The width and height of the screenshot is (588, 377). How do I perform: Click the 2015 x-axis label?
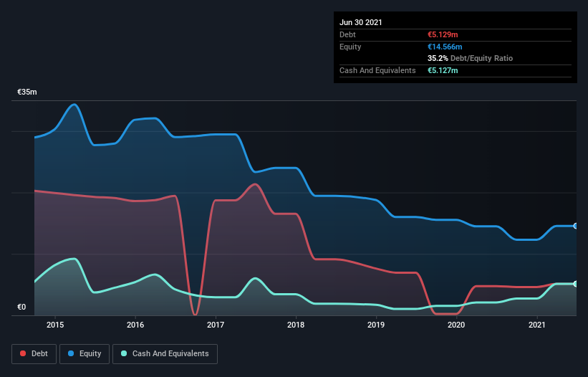pos(55,325)
